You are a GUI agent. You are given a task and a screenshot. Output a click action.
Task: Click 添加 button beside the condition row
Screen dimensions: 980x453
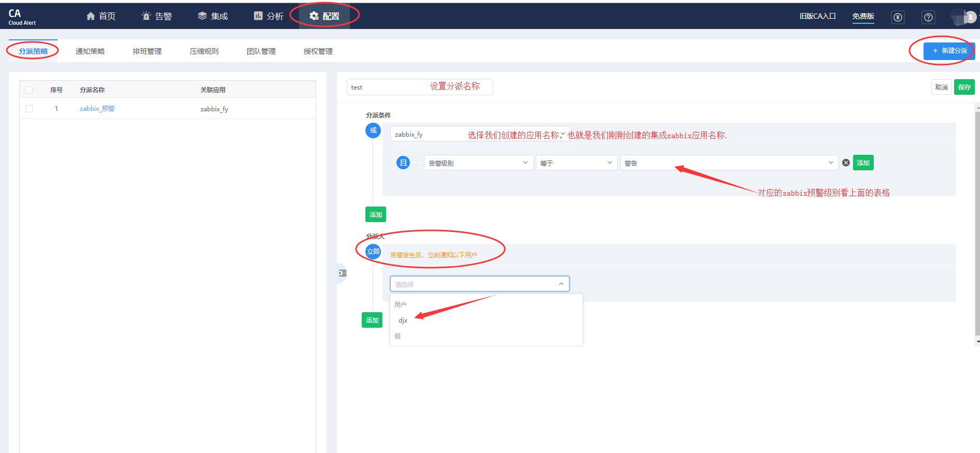(x=863, y=163)
